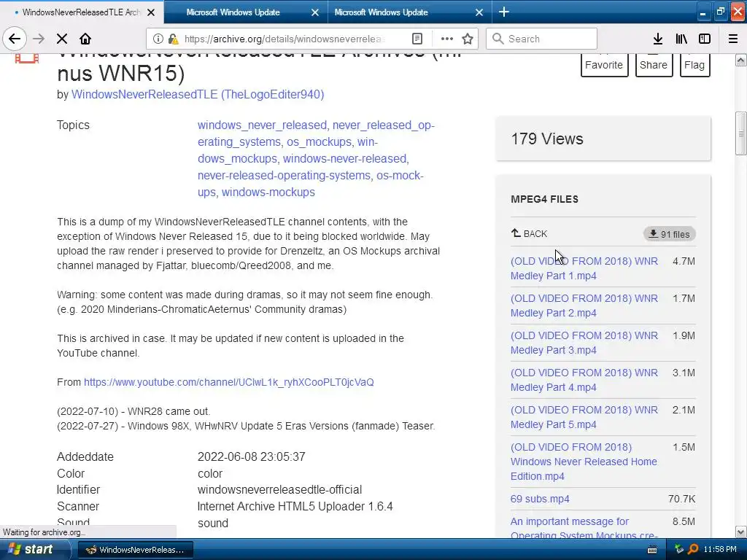Open the browser home page icon
Image resolution: width=747 pixels, height=560 pixels.
point(85,39)
